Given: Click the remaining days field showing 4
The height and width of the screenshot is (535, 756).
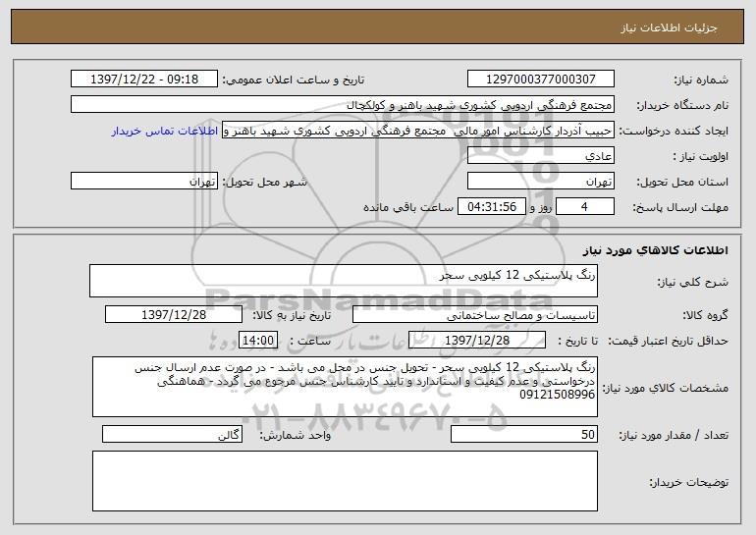Looking at the screenshot, I should pos(585,207).
